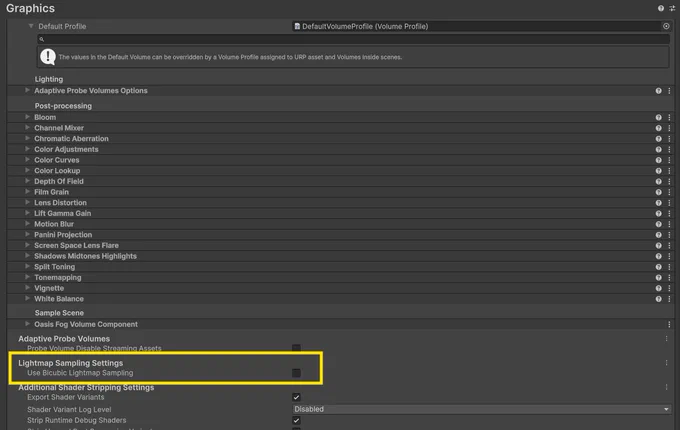Screen dimensions: 680x430
Task: Open more options for White Balance
Action: [x=669, y=299]
